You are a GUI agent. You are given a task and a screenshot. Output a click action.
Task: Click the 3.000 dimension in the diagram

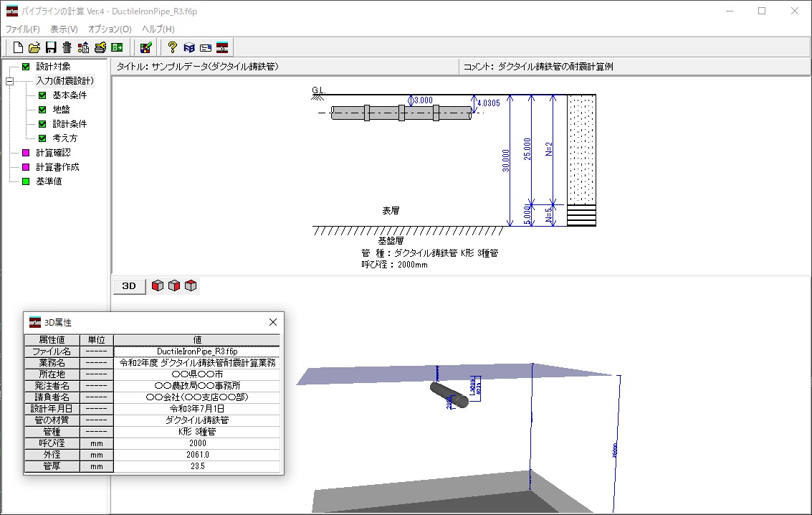[x=424, y=100]
